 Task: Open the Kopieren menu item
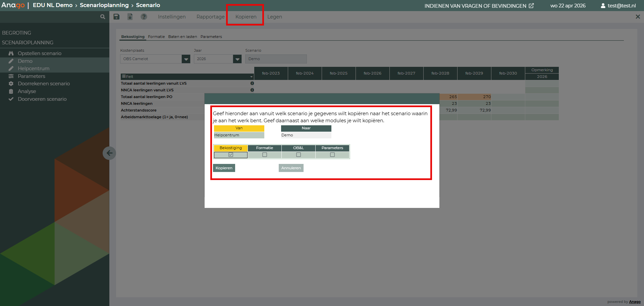pyautogui.click(x=246, y=17)
